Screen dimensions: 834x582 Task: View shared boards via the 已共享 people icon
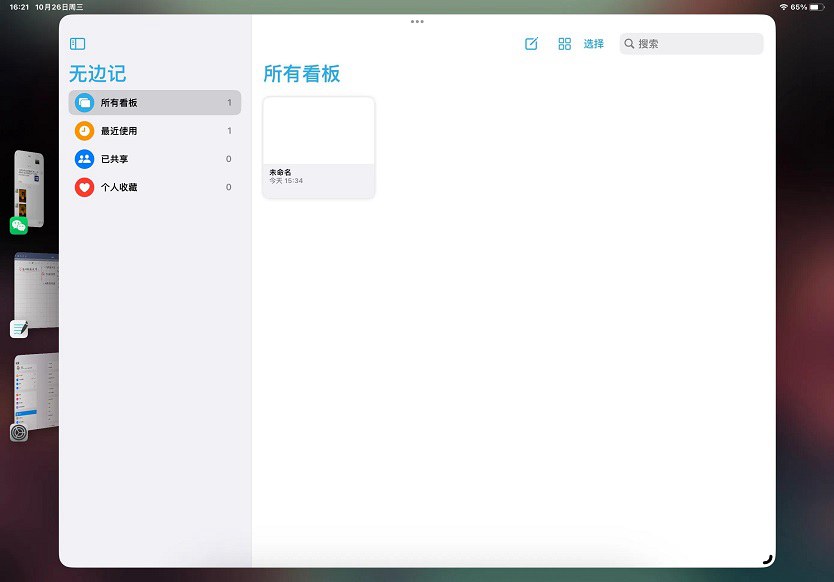(84, 158)
